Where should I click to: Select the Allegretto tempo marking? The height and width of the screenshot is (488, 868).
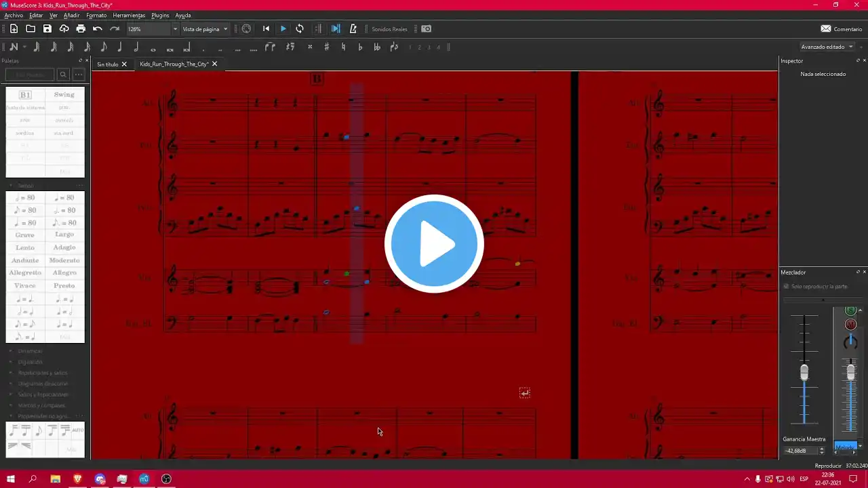[x=25, y=272]
